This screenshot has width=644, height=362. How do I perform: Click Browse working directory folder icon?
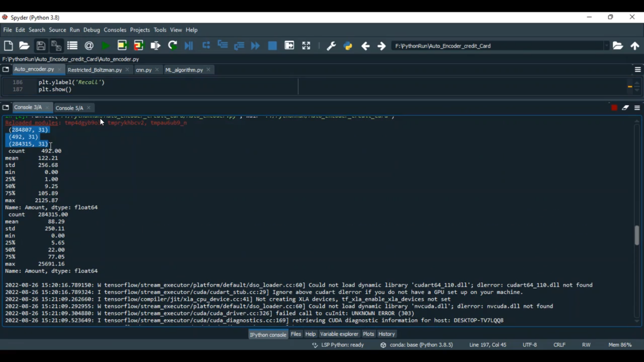[618, 46]
